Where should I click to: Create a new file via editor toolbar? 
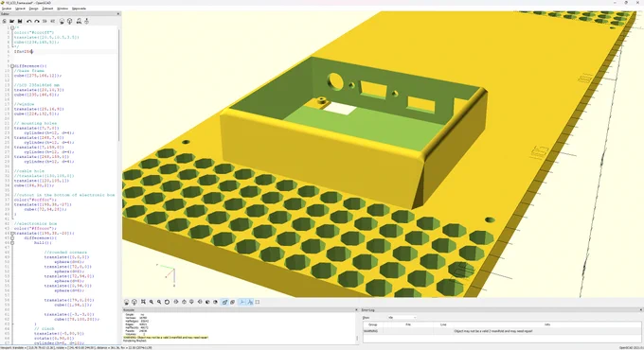click(x=4, y=21)
